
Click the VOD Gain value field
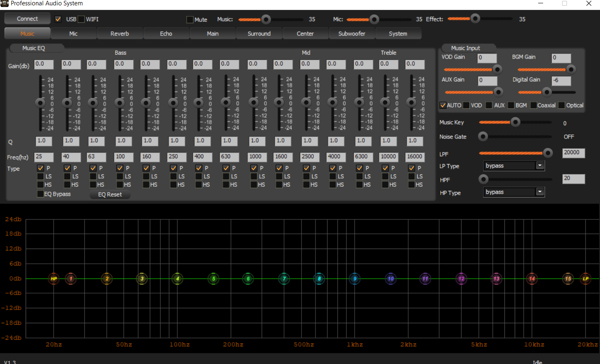coord(487,58)
